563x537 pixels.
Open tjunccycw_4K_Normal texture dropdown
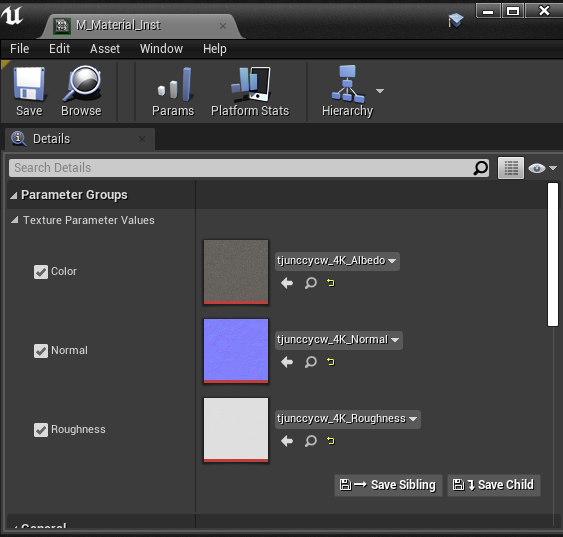click(339, 340)
